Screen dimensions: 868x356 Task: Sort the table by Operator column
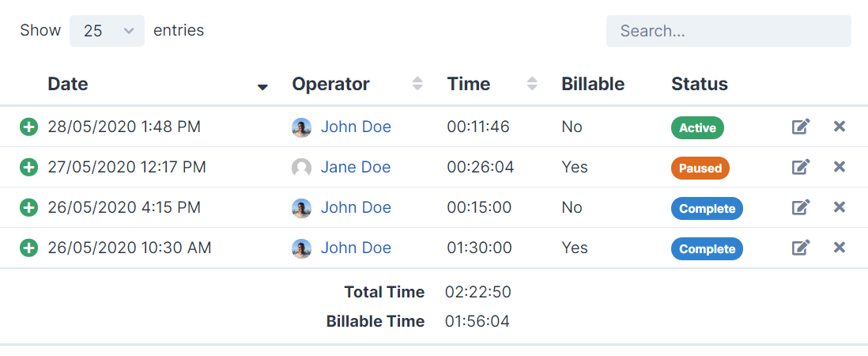(330, 84)
